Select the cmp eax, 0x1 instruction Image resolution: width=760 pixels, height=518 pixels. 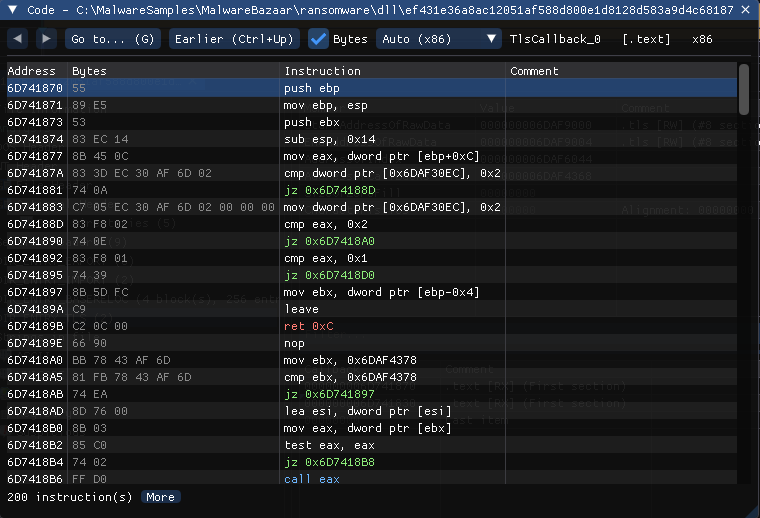pos(326,258)
